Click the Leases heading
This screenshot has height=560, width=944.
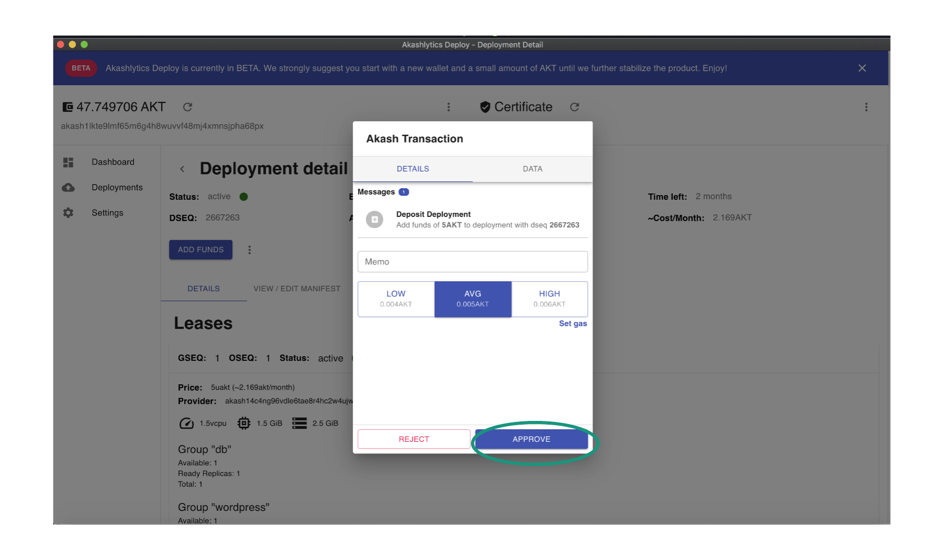203,324
